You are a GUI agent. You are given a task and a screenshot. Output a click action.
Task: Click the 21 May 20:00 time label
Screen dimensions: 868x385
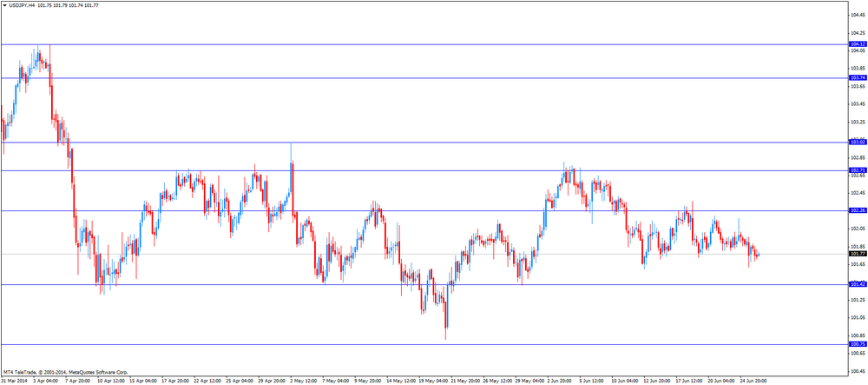464,382
